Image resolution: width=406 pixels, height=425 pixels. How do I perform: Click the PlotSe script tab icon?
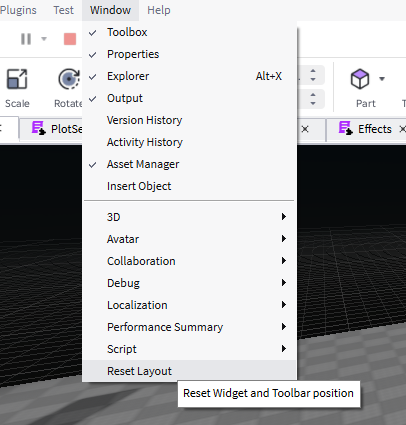click(x=39, y=128)
